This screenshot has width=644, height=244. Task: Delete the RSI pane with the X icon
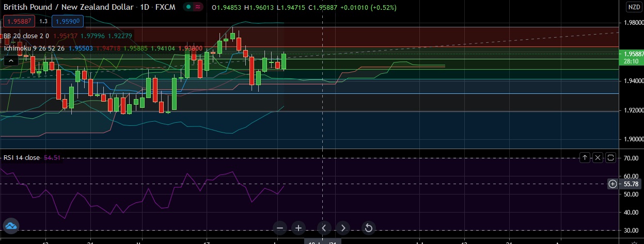click(598, 158)
